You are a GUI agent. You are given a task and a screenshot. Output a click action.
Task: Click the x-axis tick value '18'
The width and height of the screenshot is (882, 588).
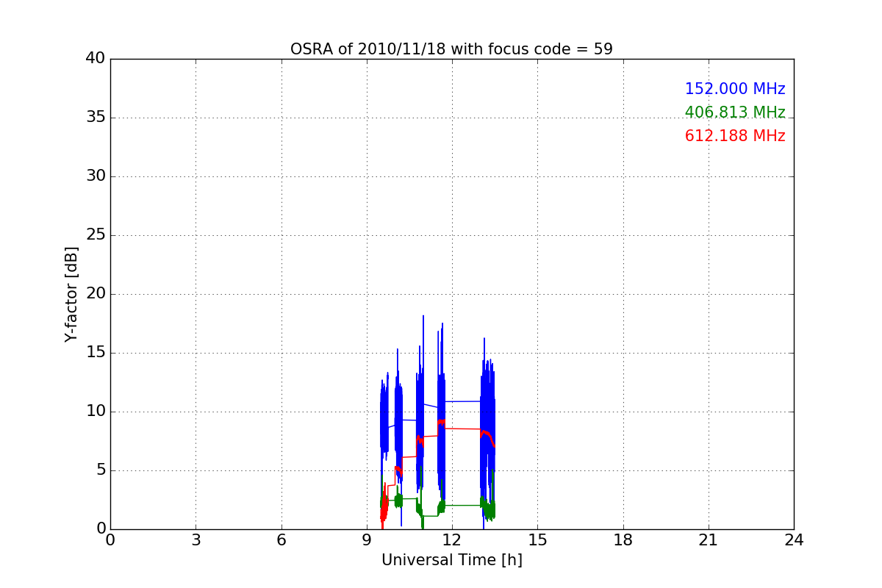[623, 540]
